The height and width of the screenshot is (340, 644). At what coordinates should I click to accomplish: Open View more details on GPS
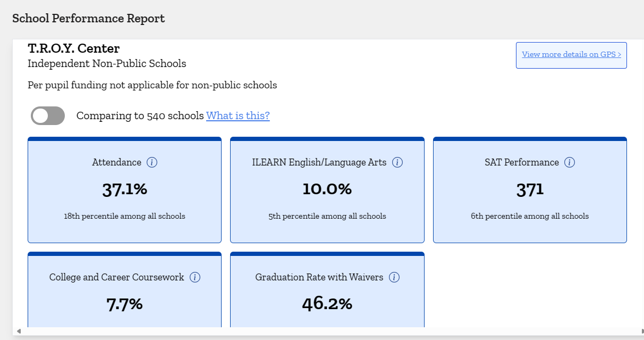coord(571,55)
